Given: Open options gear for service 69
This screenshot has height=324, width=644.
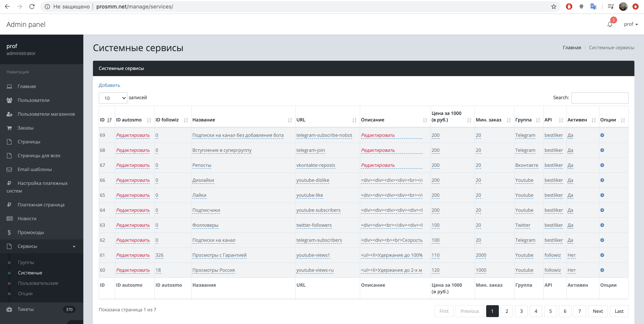Looking at the screenshot, I should pos(602,135).
